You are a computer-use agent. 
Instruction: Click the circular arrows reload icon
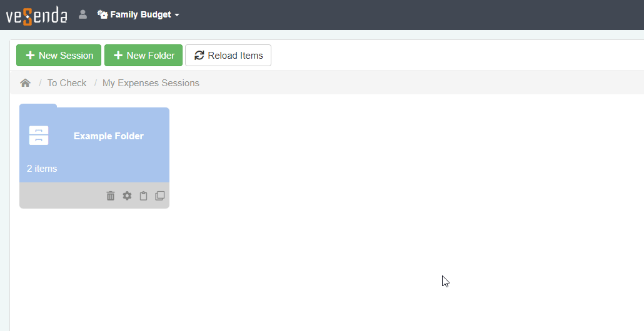(x=199, y=56)
